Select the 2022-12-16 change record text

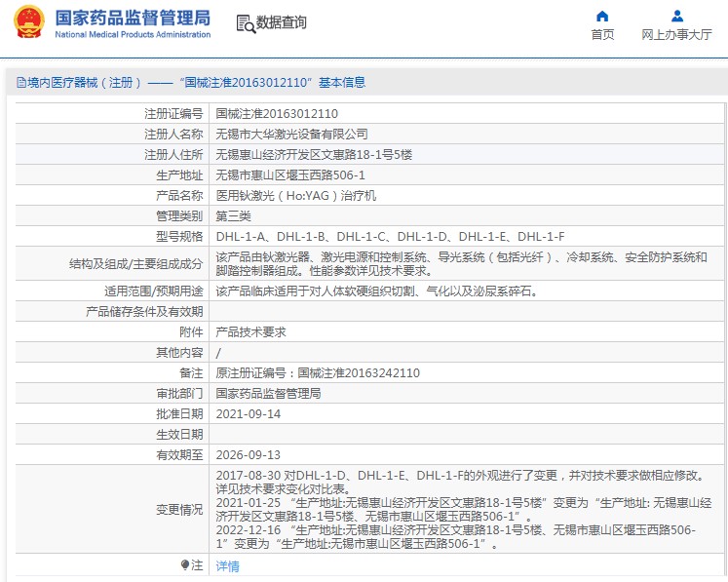[456, 536]
